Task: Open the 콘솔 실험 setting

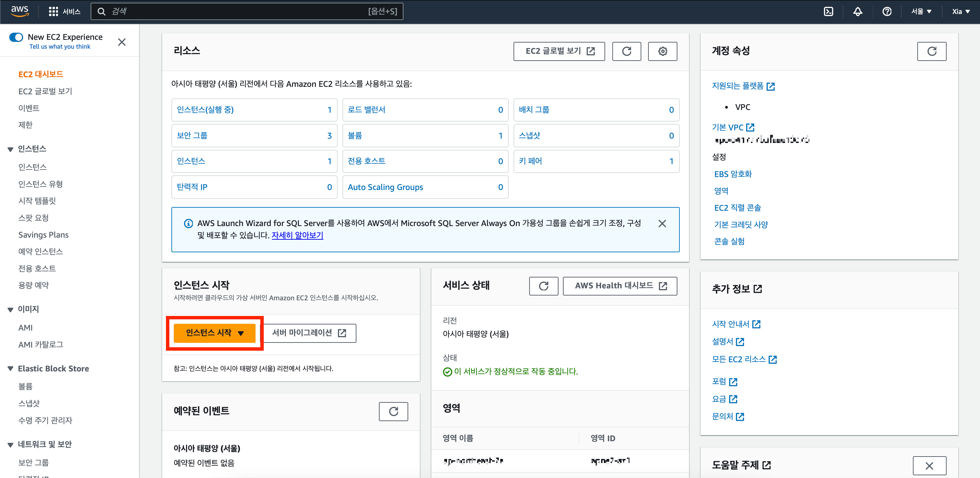Action: click(729, 241)
